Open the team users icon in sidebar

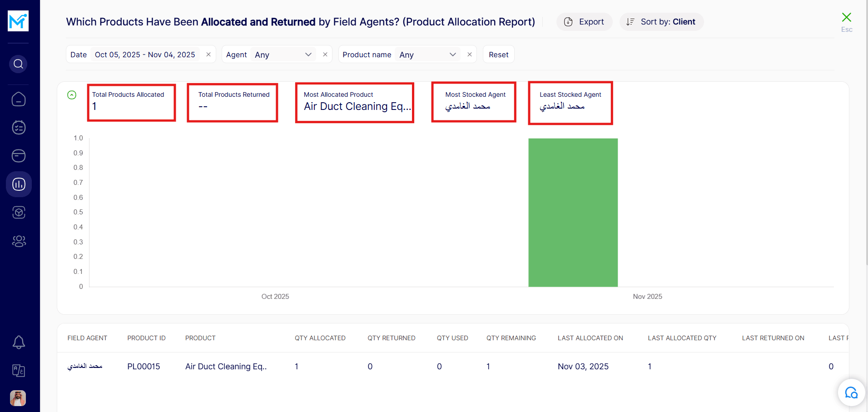[x=19, y=241]
